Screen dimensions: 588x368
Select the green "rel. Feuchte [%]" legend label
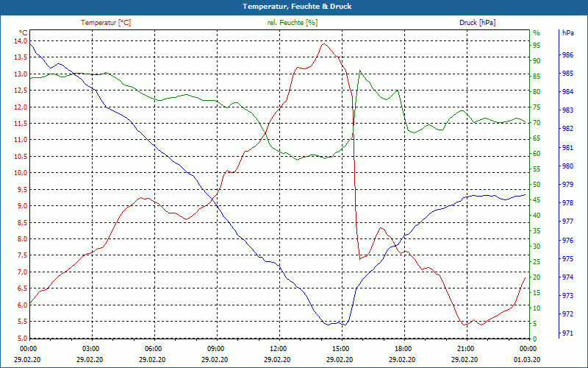[x=292, y=23]
